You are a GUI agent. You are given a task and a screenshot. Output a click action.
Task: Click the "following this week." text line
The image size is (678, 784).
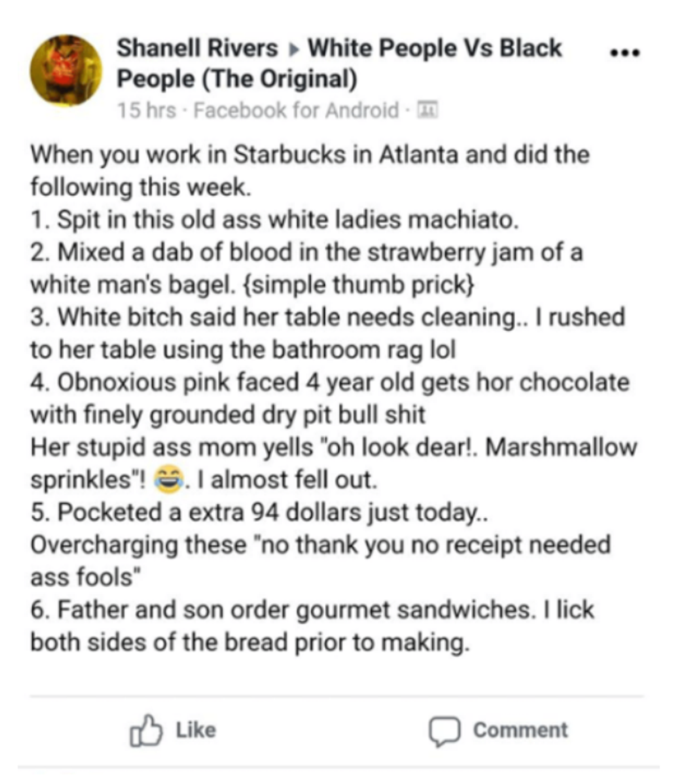[140, 187]
